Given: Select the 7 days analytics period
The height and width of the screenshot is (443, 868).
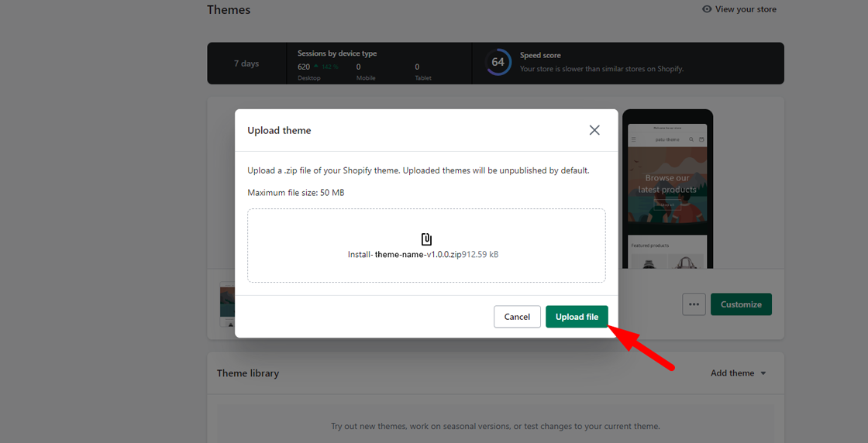Looking at the screenshot, I should point(246,64).
